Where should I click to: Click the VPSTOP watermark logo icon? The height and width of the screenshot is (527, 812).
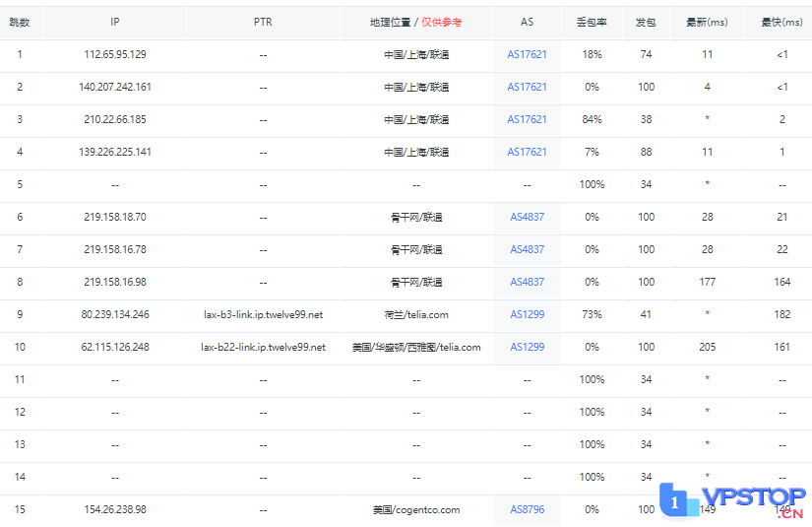point(675,500)
